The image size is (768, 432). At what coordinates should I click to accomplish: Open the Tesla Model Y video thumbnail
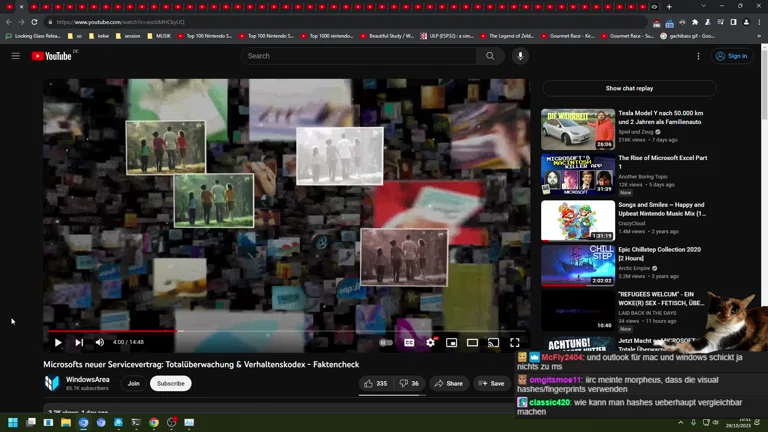(x=578, y=129)
